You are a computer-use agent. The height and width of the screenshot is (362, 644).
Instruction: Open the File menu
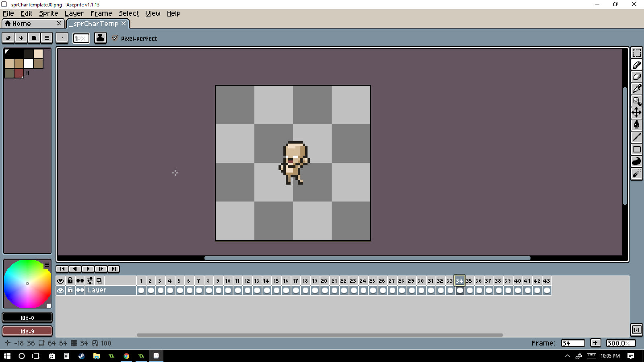[8, 13]
